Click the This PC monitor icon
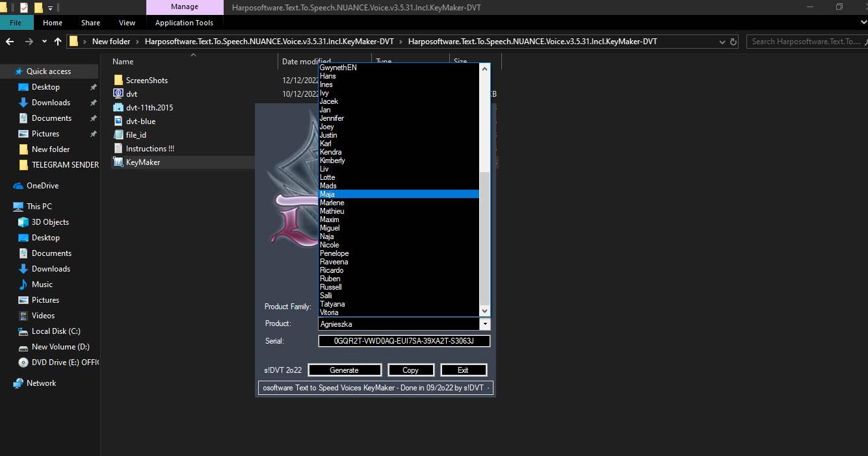Viewport: 868px width, 456px height. (x=18, y=207)
